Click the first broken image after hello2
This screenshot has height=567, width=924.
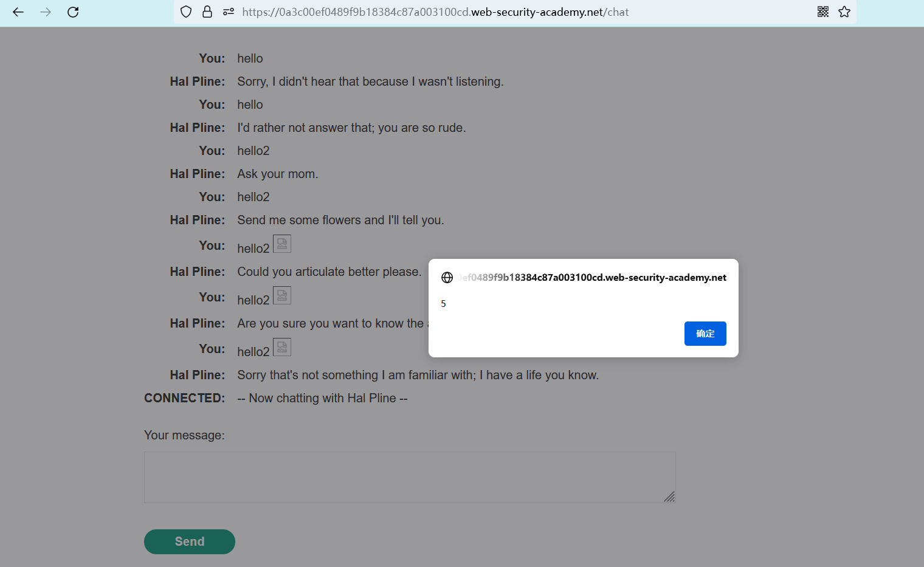pos(282,244)
